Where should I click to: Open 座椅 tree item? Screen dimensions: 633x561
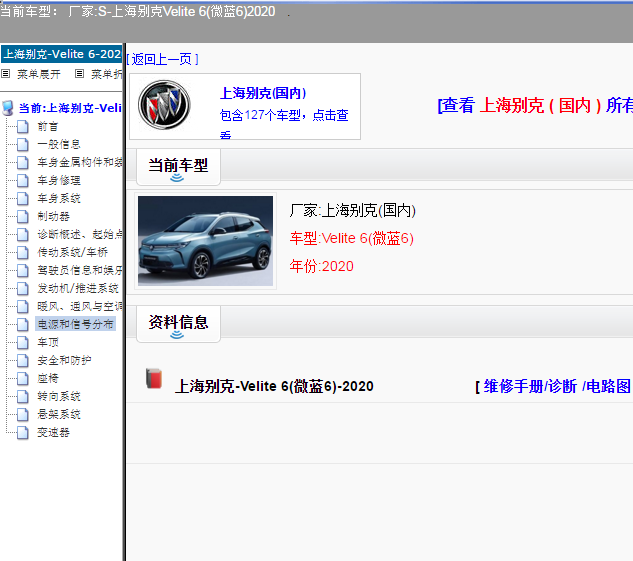tap(48, 379)
